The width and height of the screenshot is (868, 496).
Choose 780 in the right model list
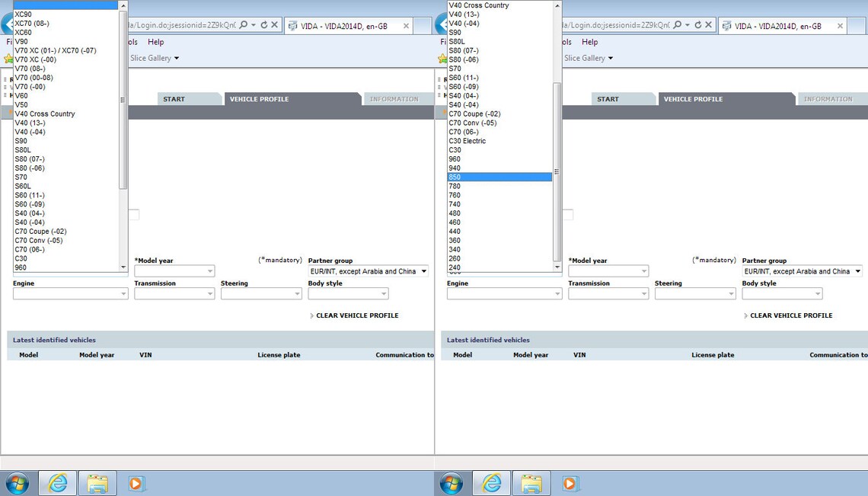point(500,186)
